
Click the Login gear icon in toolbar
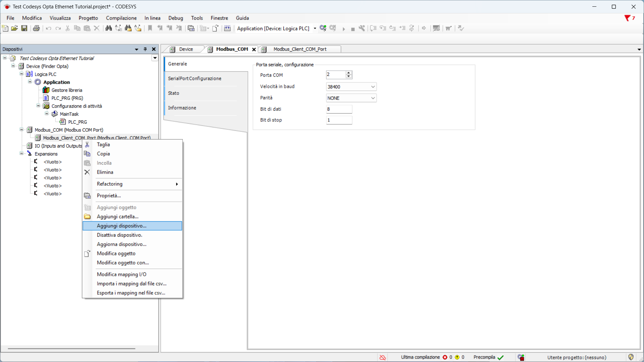[x=323, y=28]
